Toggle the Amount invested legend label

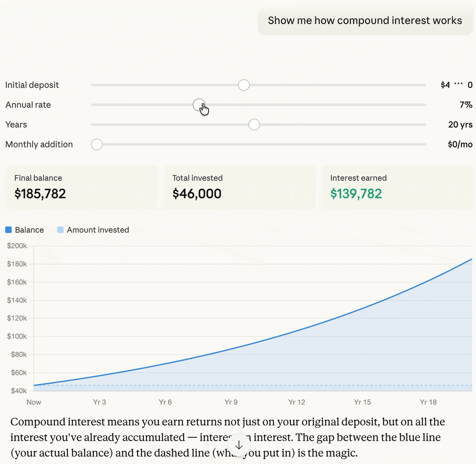tap(98, 230)
